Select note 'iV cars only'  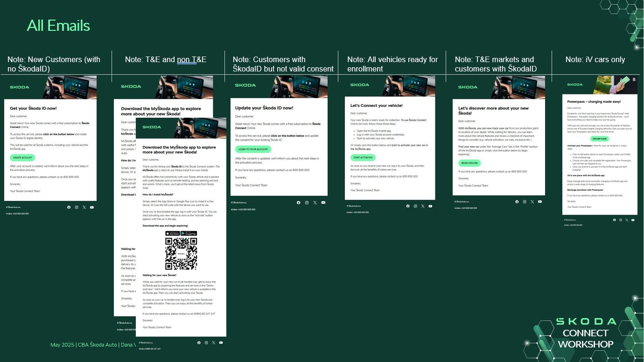595,59
